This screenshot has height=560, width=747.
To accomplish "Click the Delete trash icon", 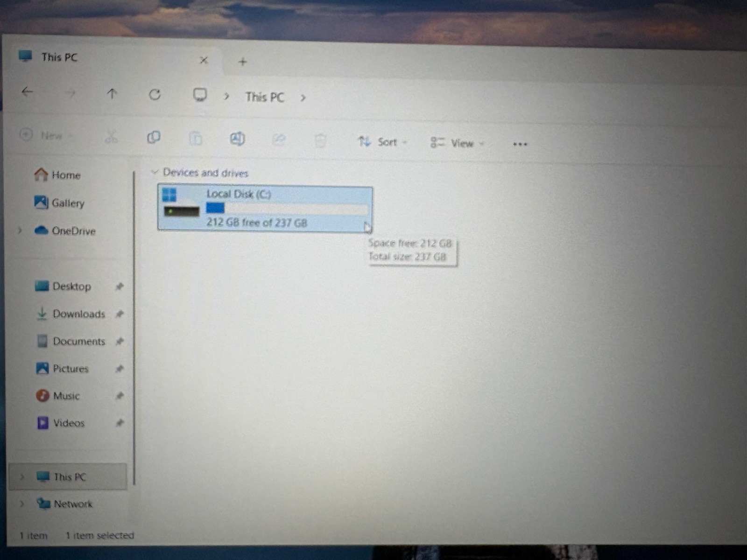I will 320,140.
